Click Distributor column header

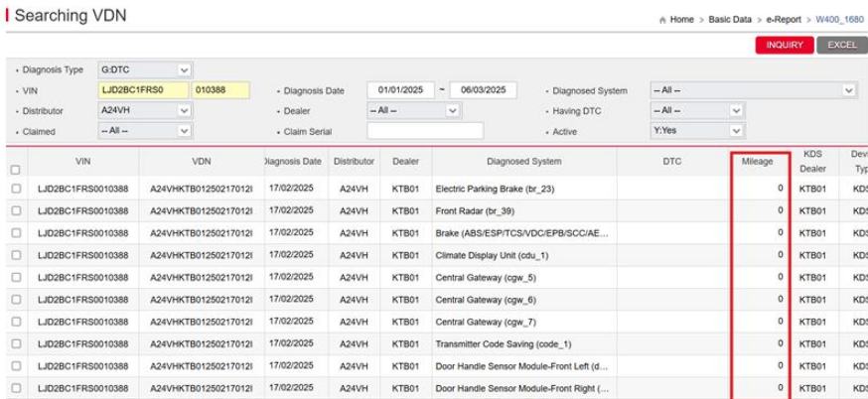coord(354,162)
